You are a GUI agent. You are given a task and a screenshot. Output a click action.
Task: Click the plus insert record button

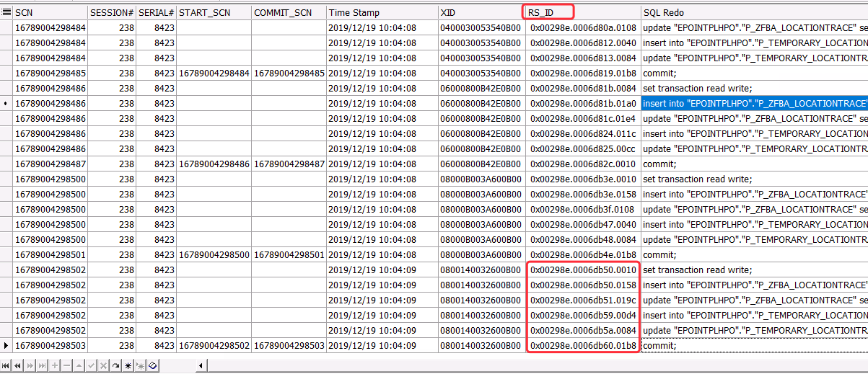point(54,365)
